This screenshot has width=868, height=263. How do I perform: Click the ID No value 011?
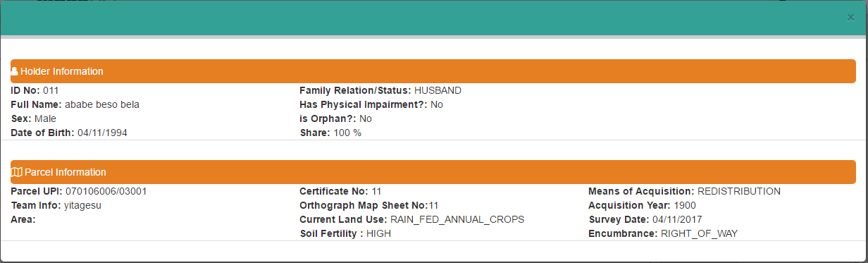point(51,90)
